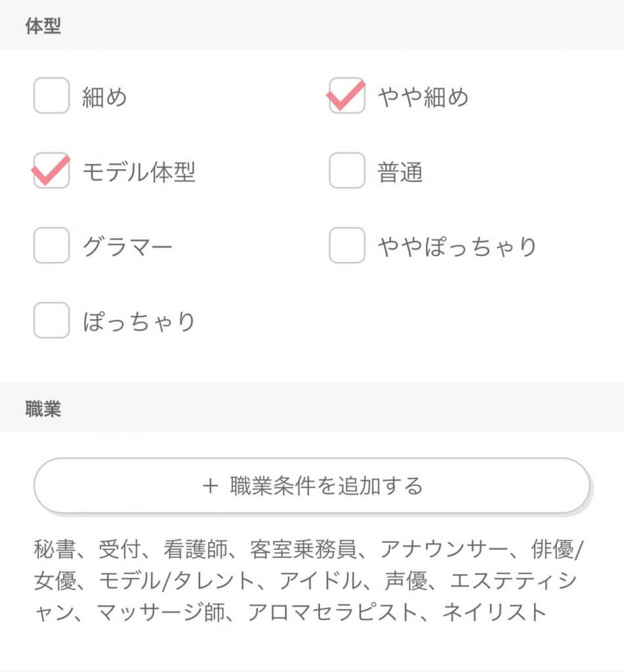Click the 体型 section header

point(43,27)
